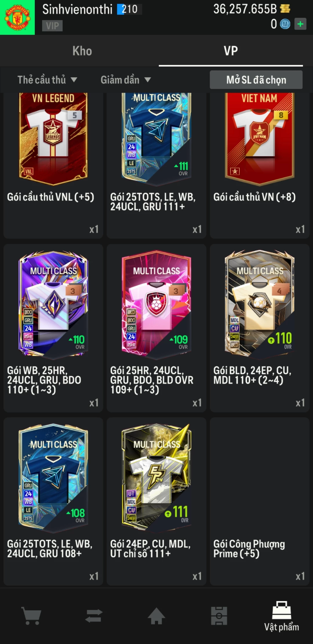Go to the home icon
Image resolution: width=313 pixels, height=644 pixels.
pyautogui.click(x=156, y=616)
